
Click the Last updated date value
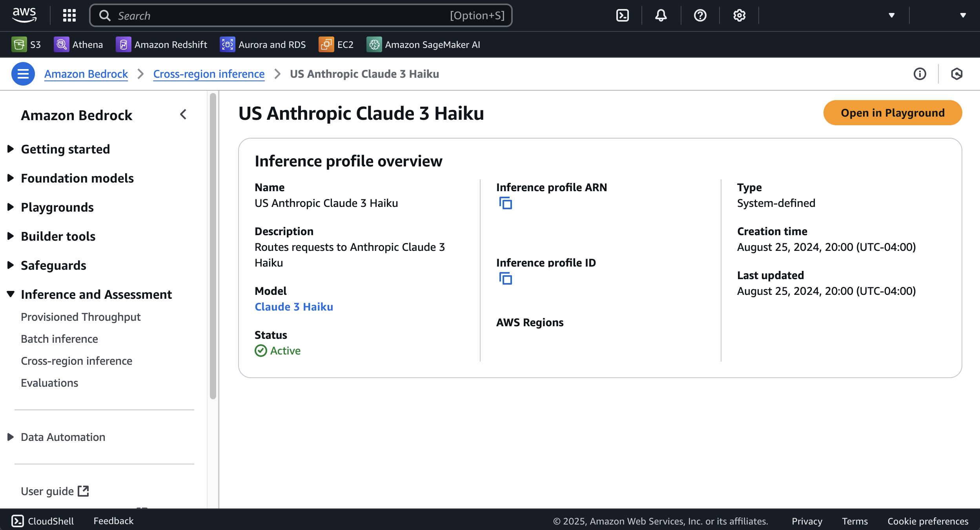[826, 291]
